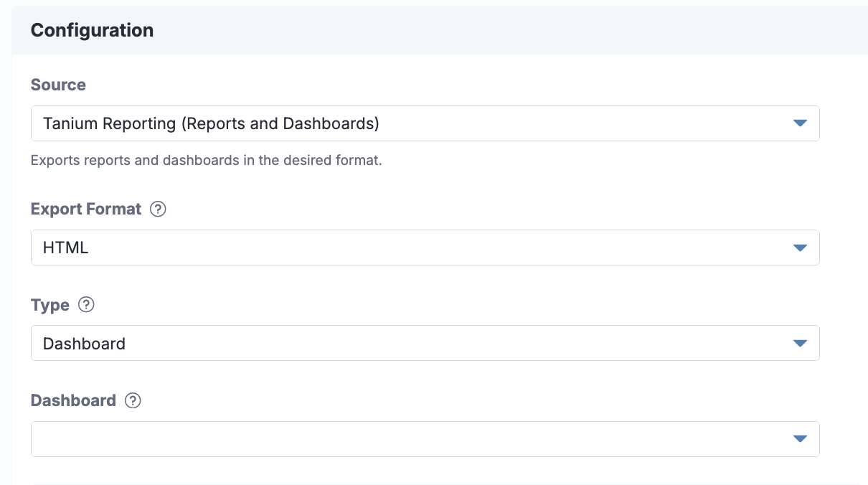The image size is (868, 485).
Task: Click the selected 'HTML' value text
Action: point(65,248)
